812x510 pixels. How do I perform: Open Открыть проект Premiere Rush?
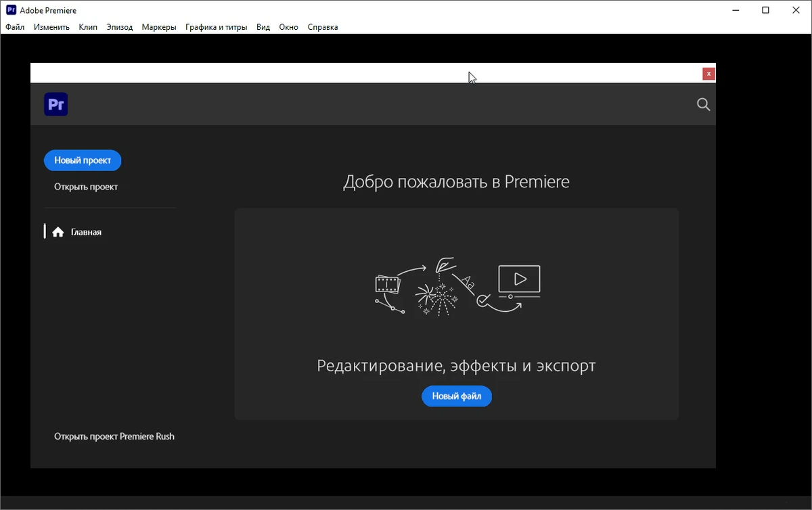(114, 436)
